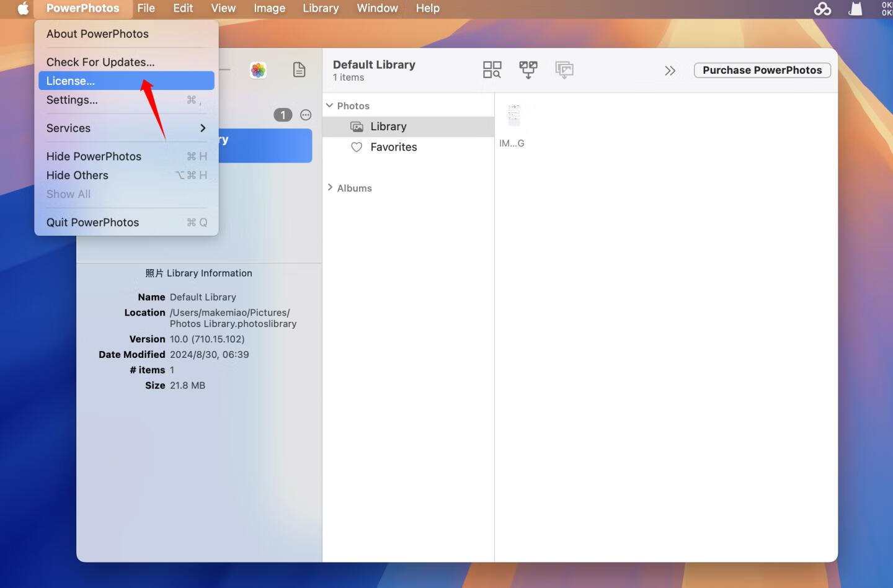This screenshot has height=588, width=893.
Task: Click the library location path text
Action: pyautogui.click(x=233, y=318)
